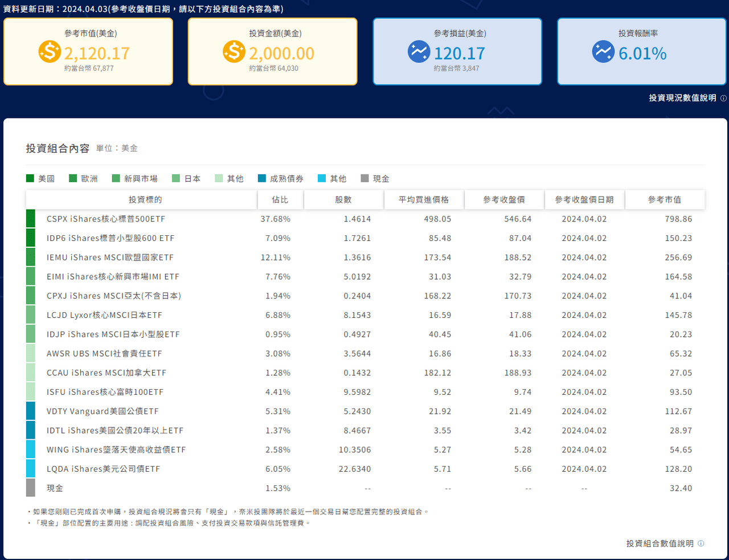Select the 平均買進價格 column header

pyautogui.click(x=424, y=199)
